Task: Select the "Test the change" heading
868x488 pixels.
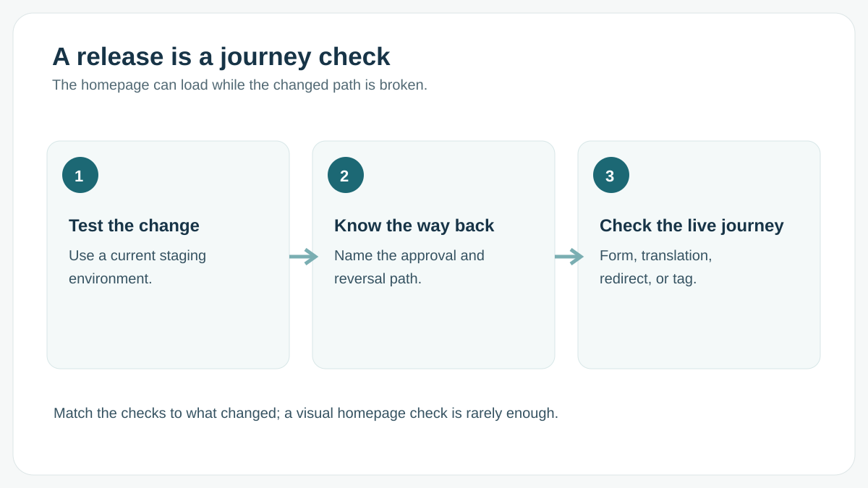Action: click(x=134, y=226)
